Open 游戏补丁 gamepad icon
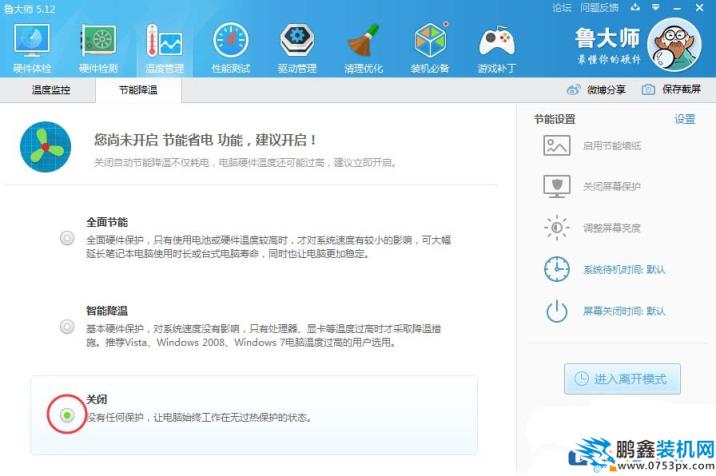716x476 pixels. (496, 45)
